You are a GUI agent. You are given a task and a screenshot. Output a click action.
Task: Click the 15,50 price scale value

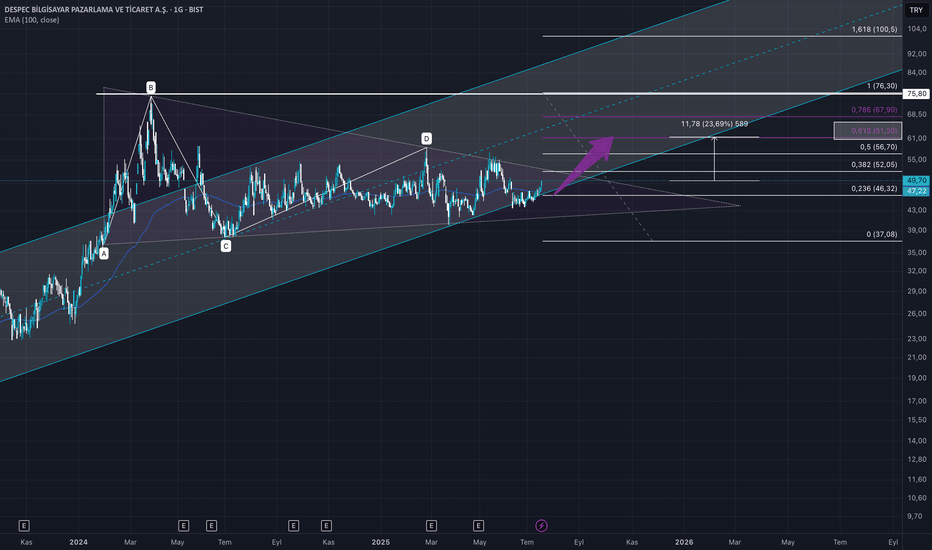point(917,420)
